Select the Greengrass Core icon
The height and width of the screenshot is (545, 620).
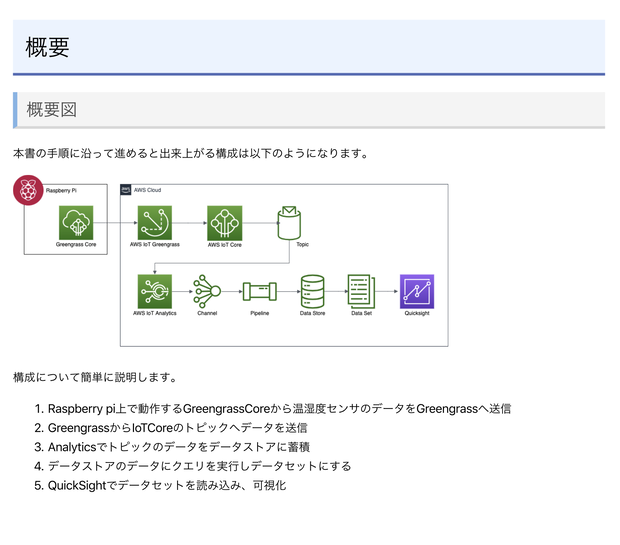[76, 223]
